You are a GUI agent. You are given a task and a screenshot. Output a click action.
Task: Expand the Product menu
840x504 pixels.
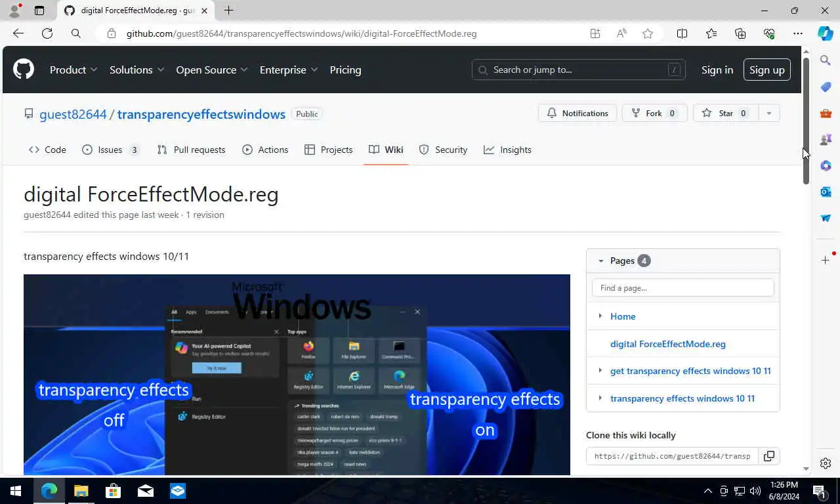73,70
